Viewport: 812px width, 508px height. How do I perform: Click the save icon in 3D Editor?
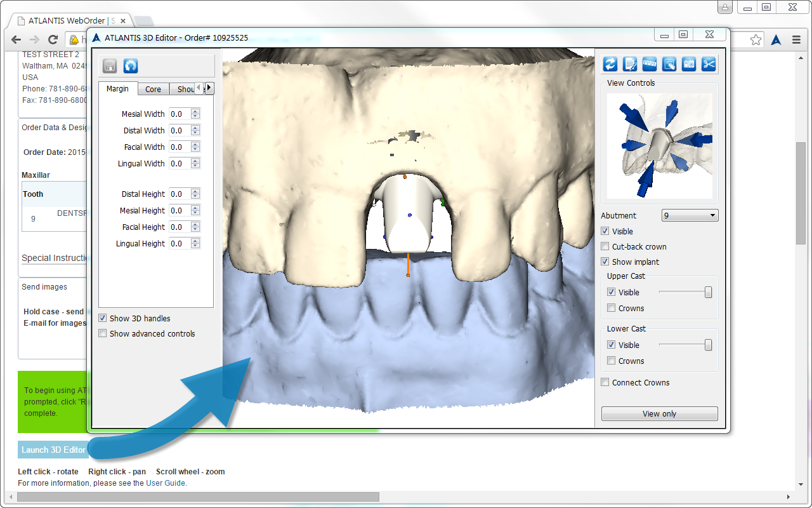click(x=110, y=65)
